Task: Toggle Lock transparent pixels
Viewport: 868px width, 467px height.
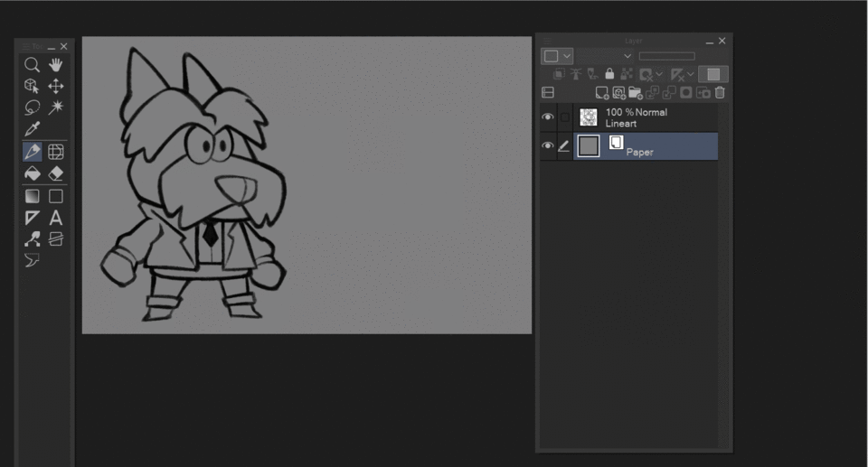Action: pyautogui.click(x=626, y=74)
